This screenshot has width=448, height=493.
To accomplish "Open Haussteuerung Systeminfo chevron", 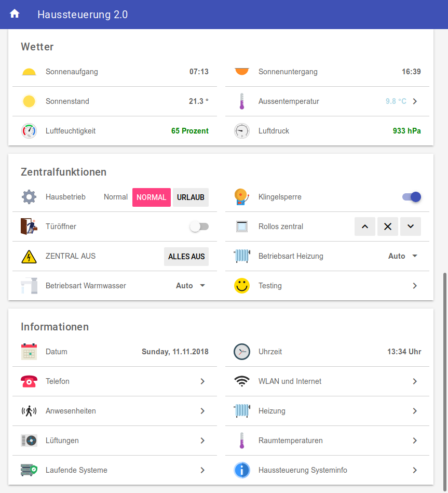I will pyautogui.click(x=415, y=470).
